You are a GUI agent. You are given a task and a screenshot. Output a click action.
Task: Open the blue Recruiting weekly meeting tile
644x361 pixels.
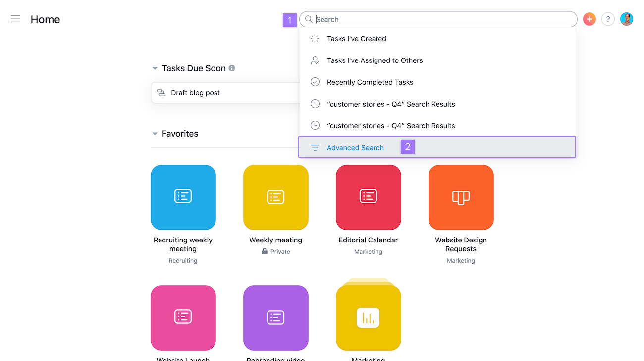click(183, 197)
